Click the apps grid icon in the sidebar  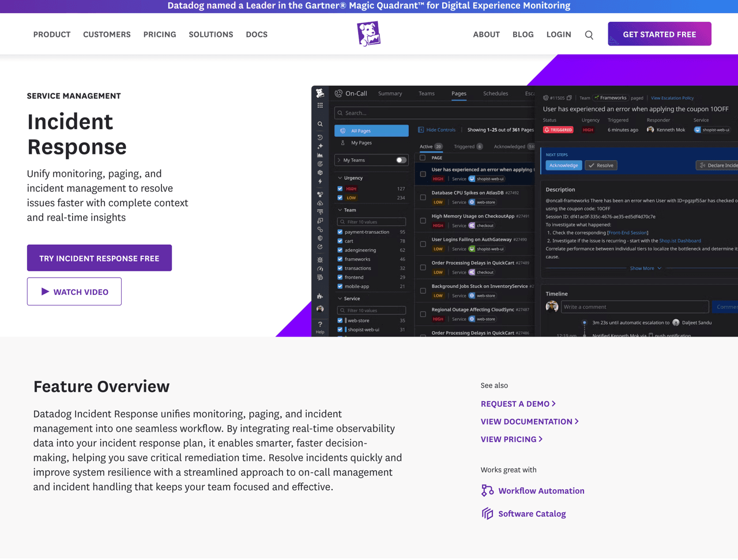(320, 104)
